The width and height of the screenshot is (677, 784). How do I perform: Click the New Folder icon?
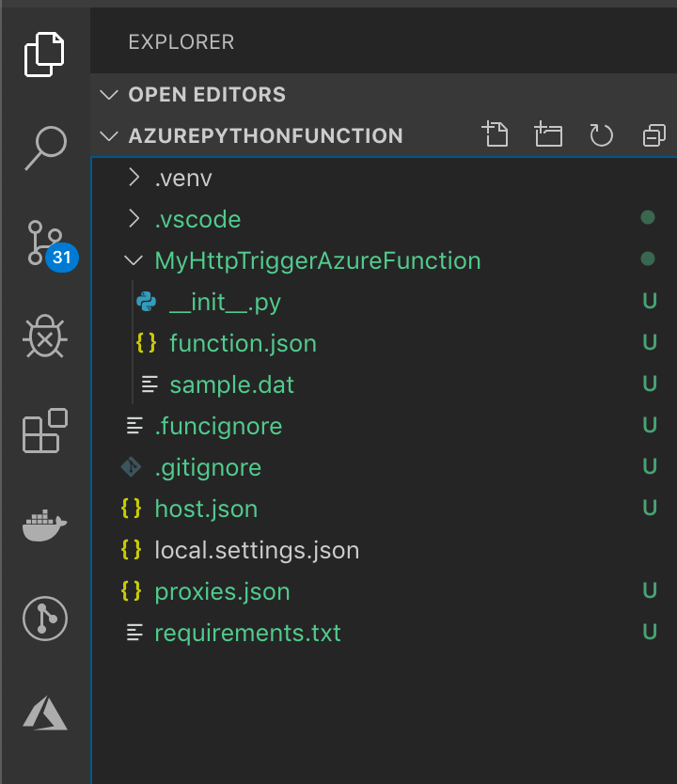(547, 135)
